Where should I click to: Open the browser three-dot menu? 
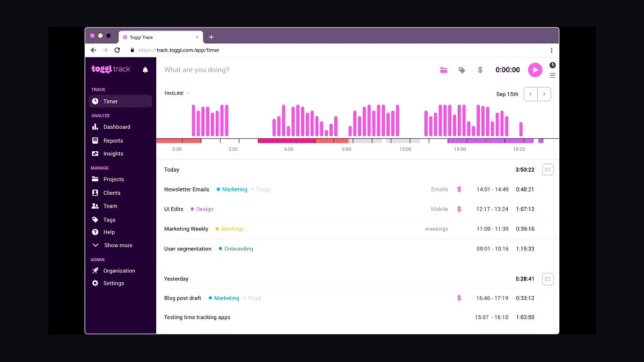coord(552,50)
